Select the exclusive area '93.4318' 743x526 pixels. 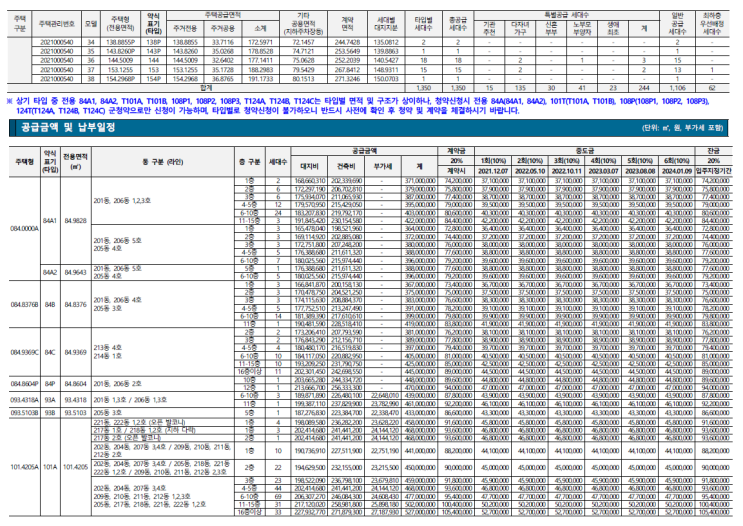click(76, 400)
